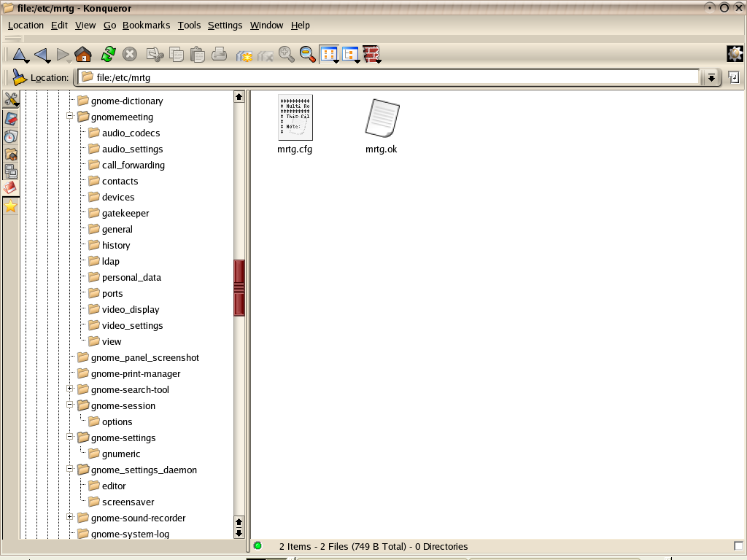Open the Help menu
747x560 pixels.
[300, 26]
